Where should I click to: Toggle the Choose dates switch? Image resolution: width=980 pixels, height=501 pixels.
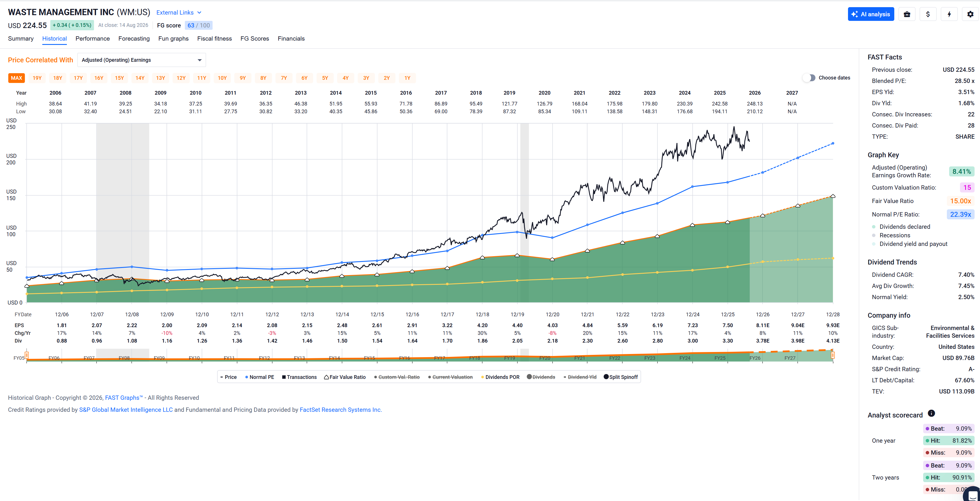(x=809, y=78)
